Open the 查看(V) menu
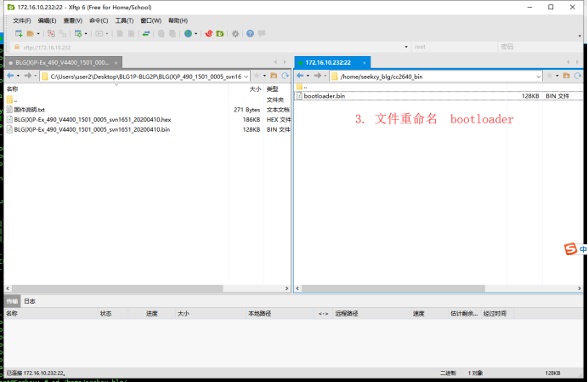 click(73, 20)
